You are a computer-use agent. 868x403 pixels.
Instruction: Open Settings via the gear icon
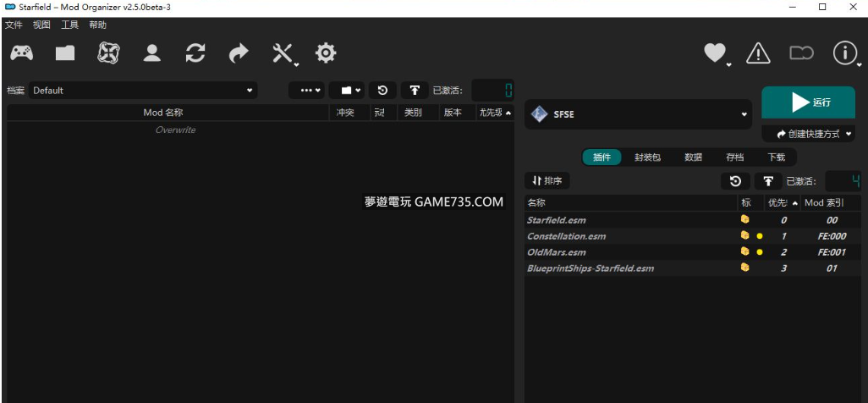click(326, 53)
